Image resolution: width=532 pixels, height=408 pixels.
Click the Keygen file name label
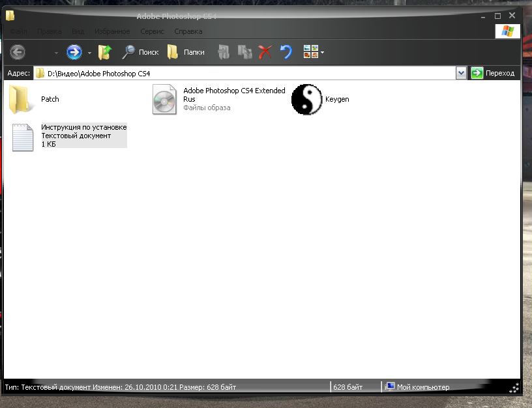[x=337, y=99]
